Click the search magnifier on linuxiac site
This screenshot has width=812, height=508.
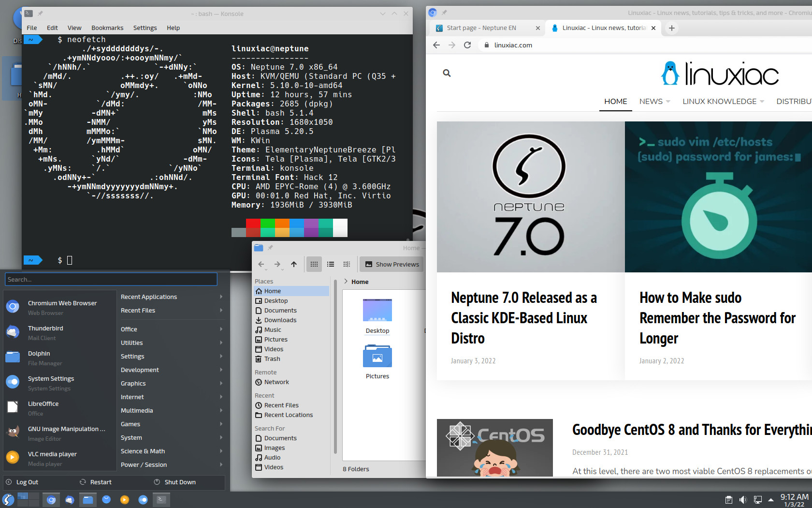(x=447, y=73)
